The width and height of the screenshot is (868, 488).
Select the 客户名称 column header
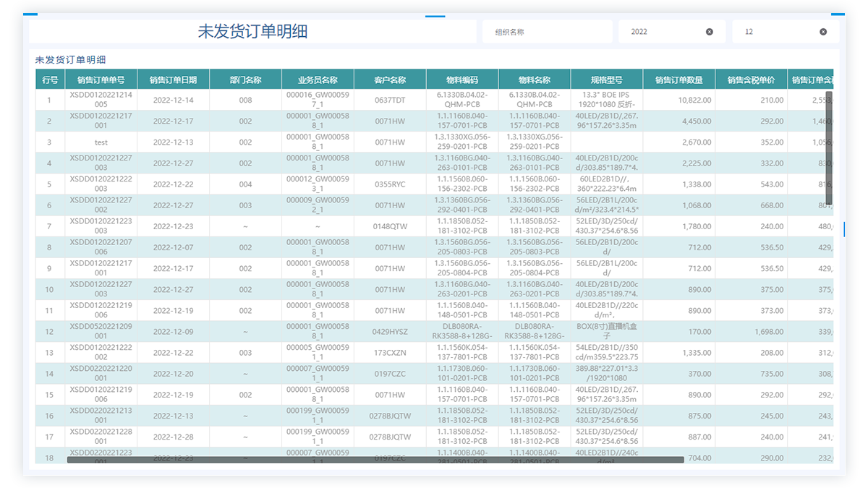[x=390, y=80]
